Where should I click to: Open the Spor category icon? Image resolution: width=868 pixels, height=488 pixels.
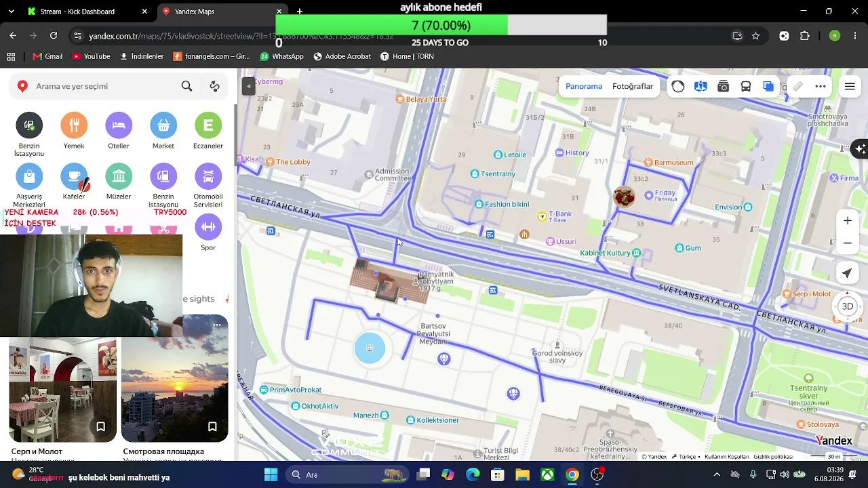pos(208,227)
